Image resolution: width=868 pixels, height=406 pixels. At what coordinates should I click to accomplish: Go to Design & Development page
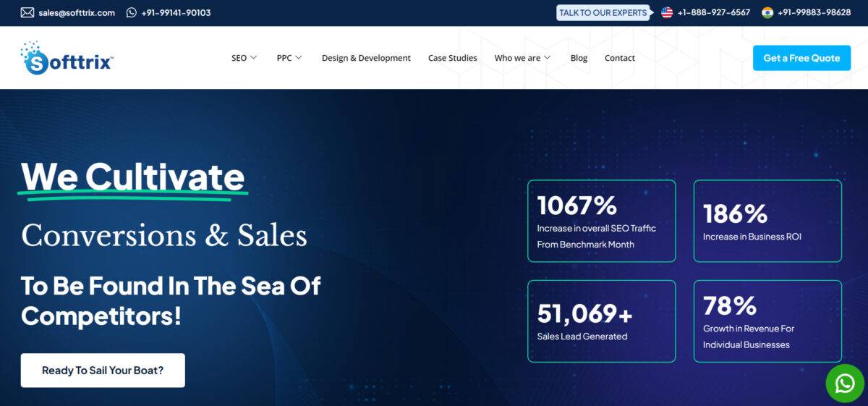pyautogui.click(x=366, y=58)
